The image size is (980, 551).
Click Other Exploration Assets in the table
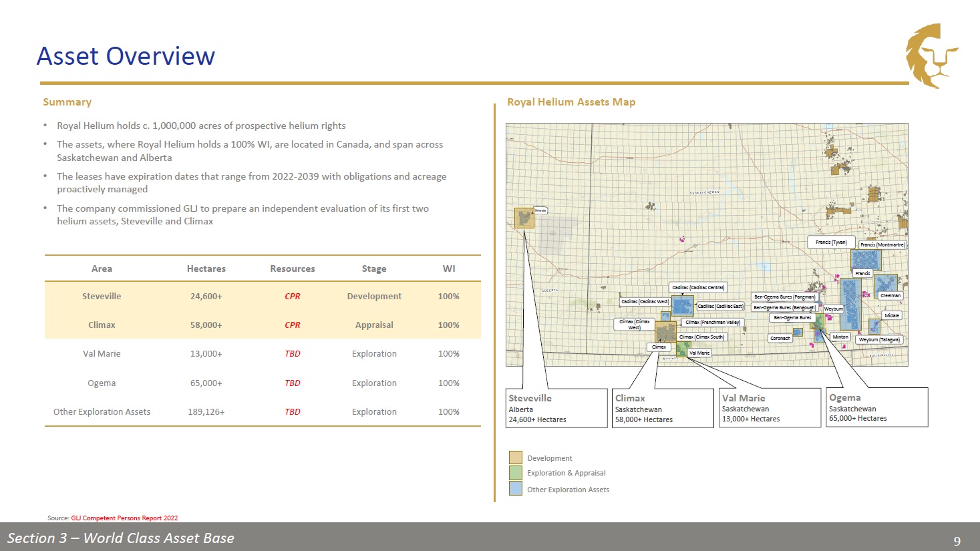click(x=102, y=411)
